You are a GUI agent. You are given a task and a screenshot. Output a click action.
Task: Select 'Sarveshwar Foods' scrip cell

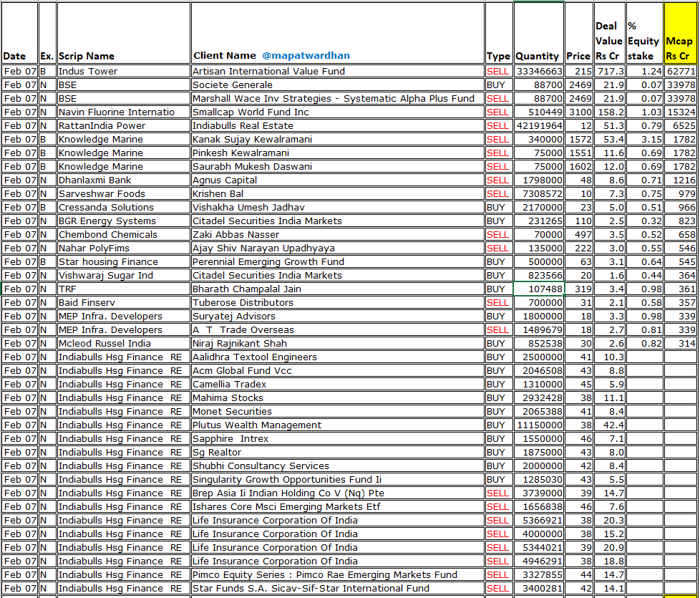click(124, 194)
